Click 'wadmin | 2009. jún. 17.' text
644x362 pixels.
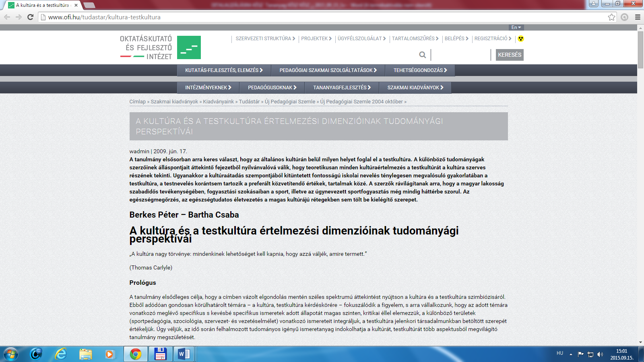(x=158, y=151)
